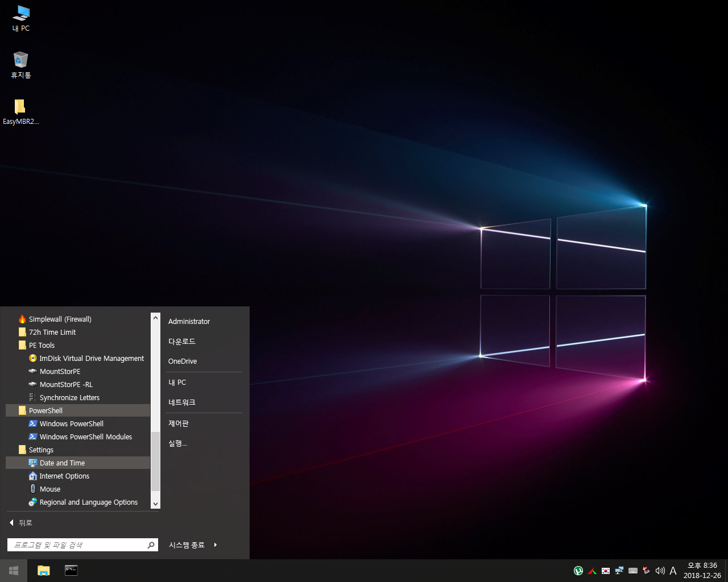Click the uTorrent tray icon
728x582 pixels.
coord(578,571)
